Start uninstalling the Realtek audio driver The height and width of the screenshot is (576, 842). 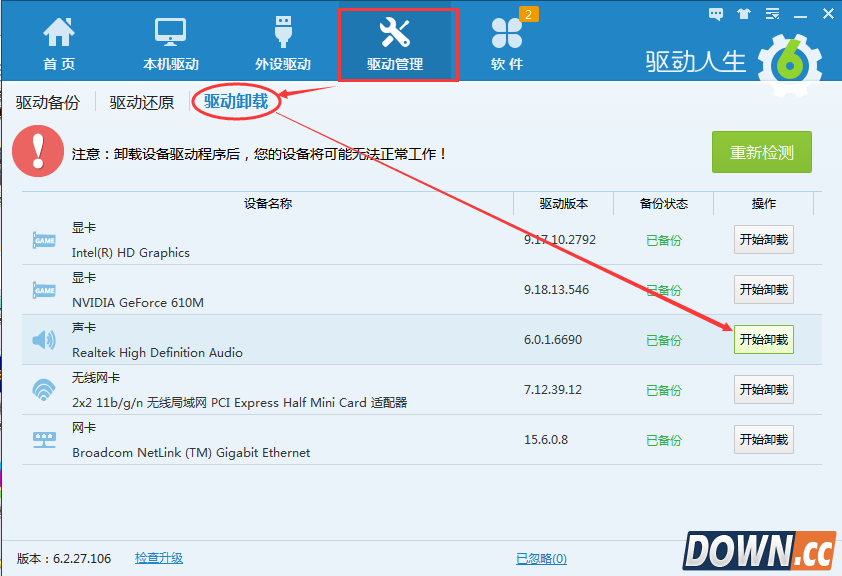(x=763, y=340)
